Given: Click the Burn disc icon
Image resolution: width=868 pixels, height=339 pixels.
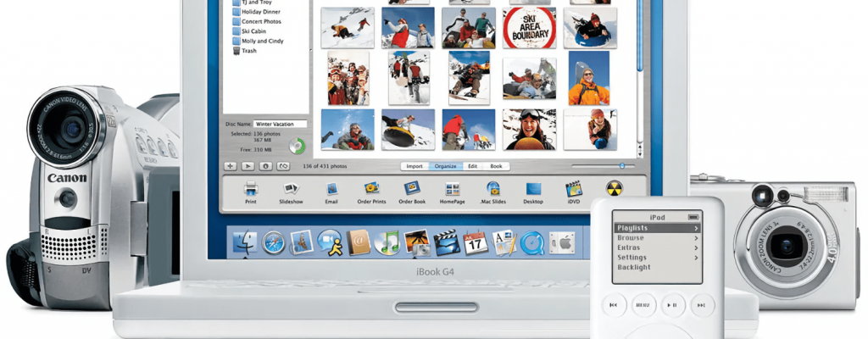Looking at the screenshot, I should tap(614, 188).
